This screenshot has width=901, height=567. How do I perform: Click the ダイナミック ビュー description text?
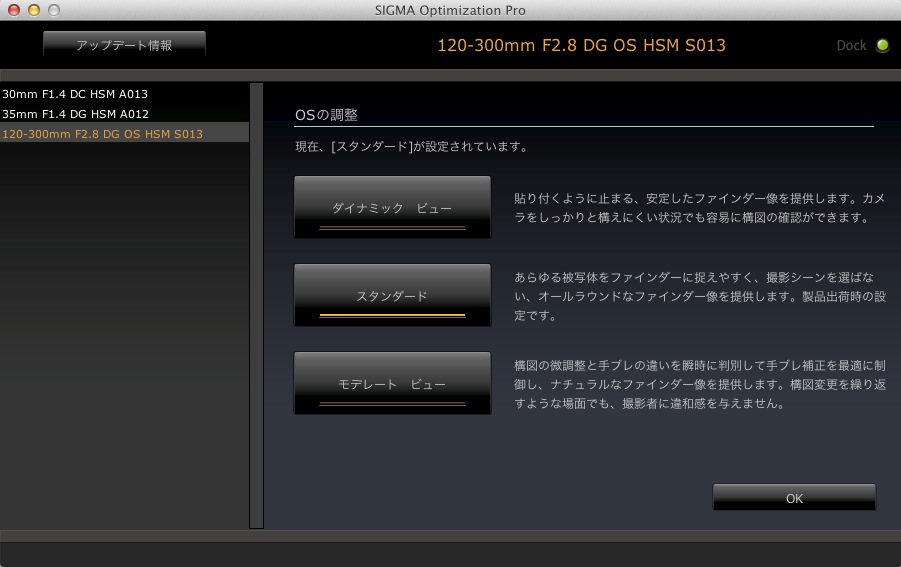[700, 208]
